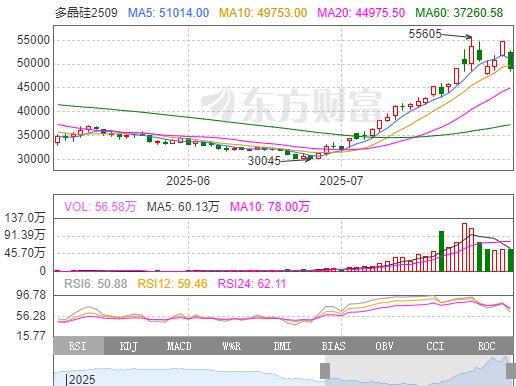Open the MACD indicator tab
Image resolution: width=516 pixels, height=386 pixels.
[180, 346]
